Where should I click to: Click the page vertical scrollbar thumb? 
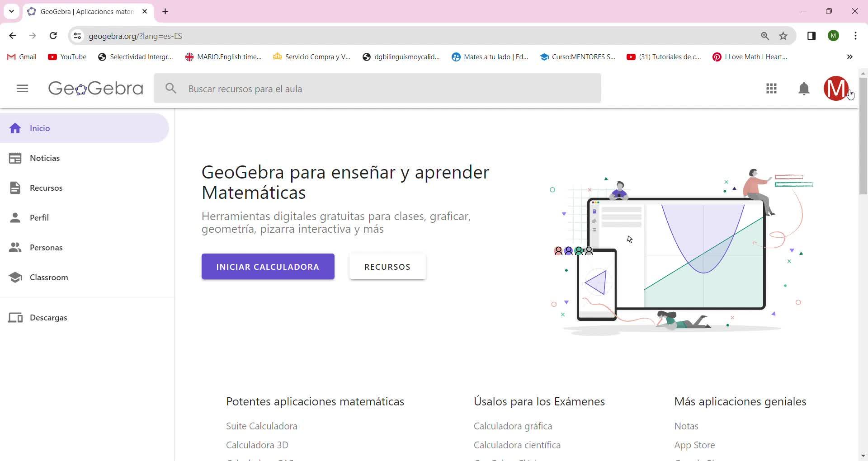tap(863, 136)
